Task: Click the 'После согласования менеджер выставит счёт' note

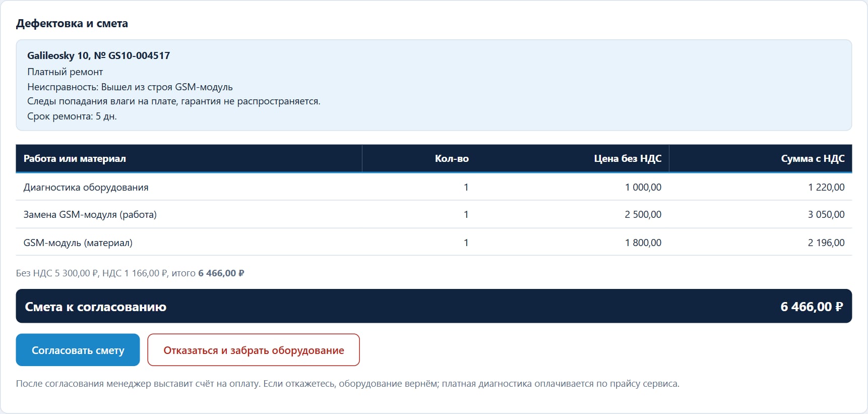Action: click(x=348, y=383)
